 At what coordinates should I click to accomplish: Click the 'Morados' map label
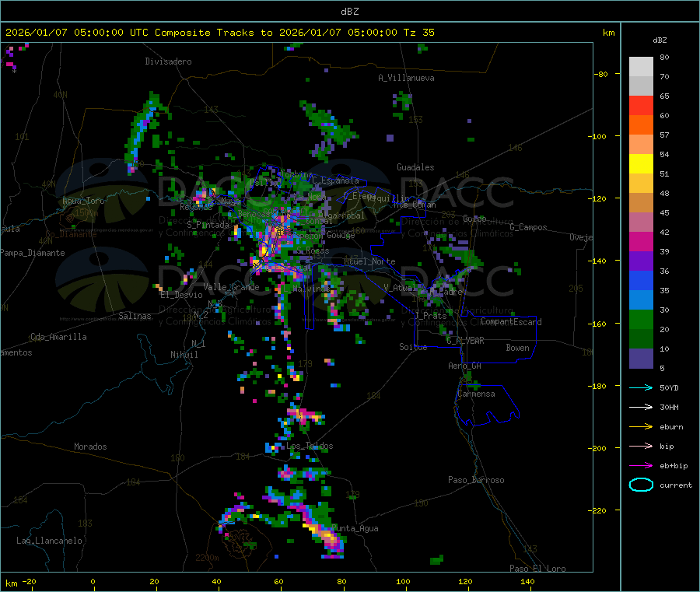[x=90, y=447]
